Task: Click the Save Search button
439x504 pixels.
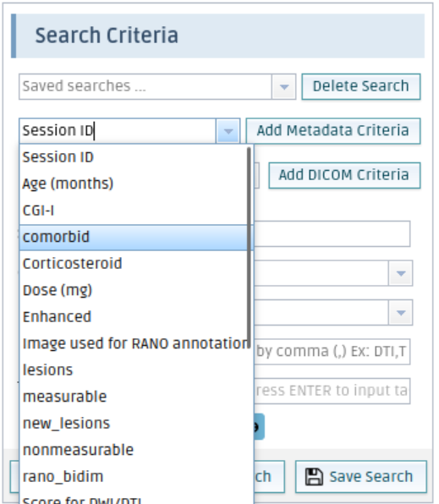Action: [x=361, y=477]
